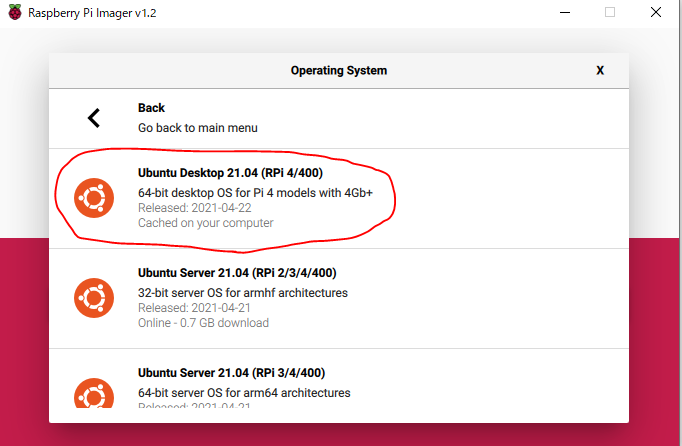Close the Raspberry Pi Imager window
The image size is (682, 446).
pos(656,12)
